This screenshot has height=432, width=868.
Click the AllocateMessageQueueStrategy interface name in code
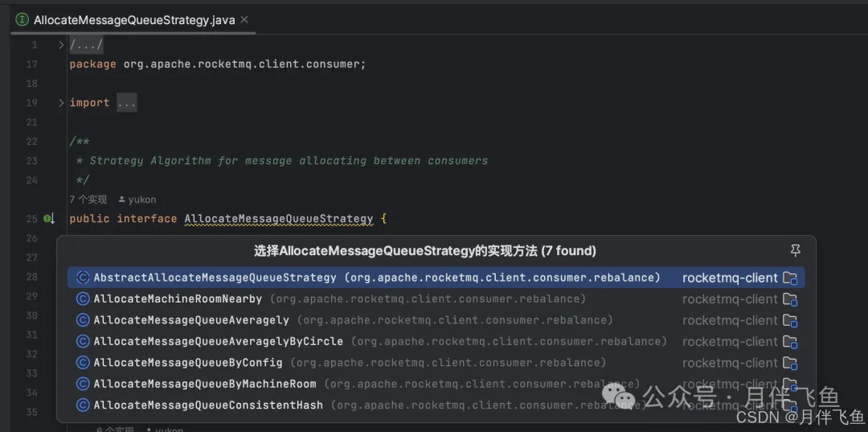(x=279, y=219)
